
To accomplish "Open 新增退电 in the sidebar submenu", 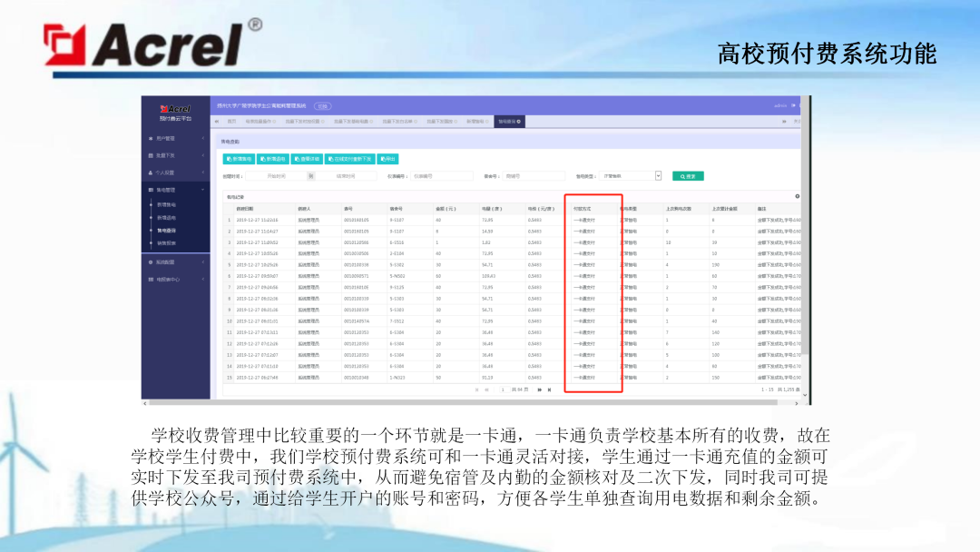I will click(x=166, y=218).
